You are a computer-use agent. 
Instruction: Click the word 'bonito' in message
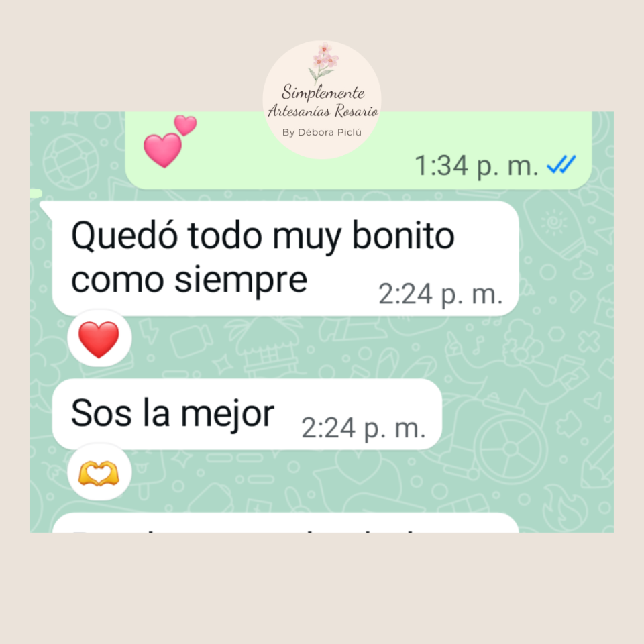(403, 235)
